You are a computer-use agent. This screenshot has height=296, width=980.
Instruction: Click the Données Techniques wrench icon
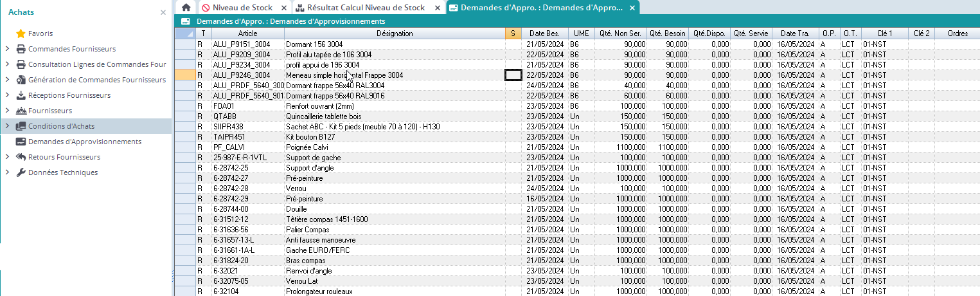point(21,172)
